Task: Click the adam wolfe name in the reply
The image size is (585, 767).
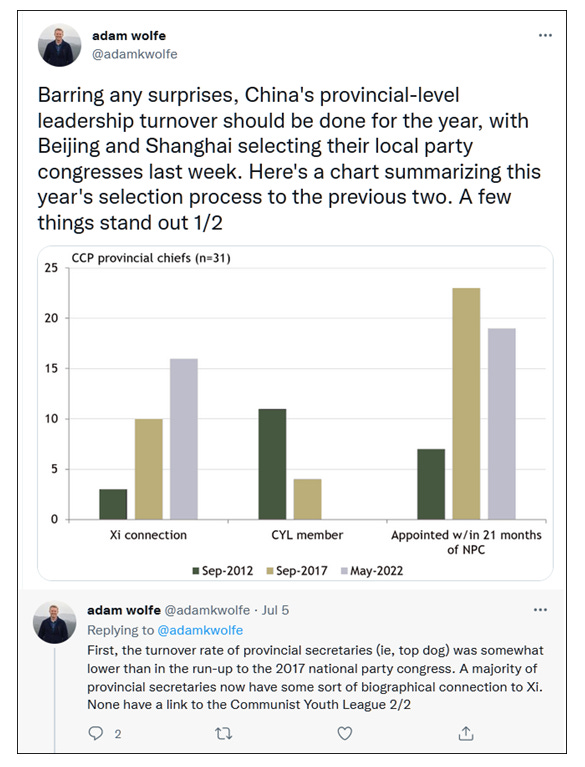Action: pyautogui.click(x=124, y=610)
